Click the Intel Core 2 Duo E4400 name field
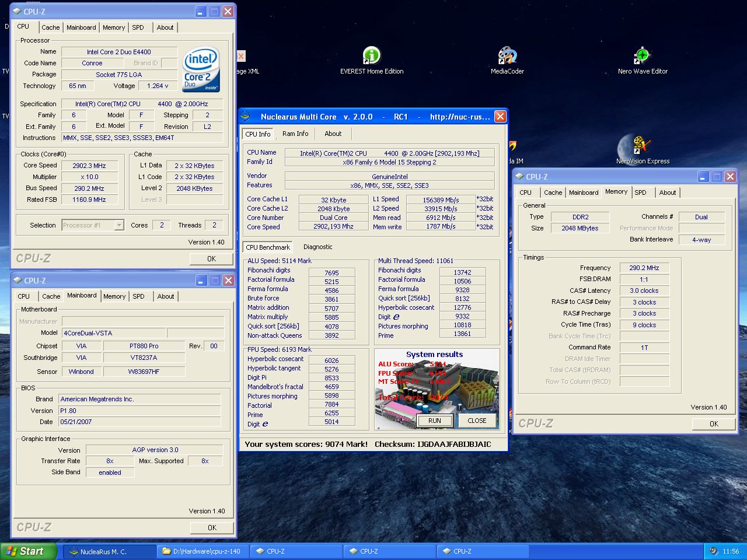The image size is (747, 560). point(119,52)
